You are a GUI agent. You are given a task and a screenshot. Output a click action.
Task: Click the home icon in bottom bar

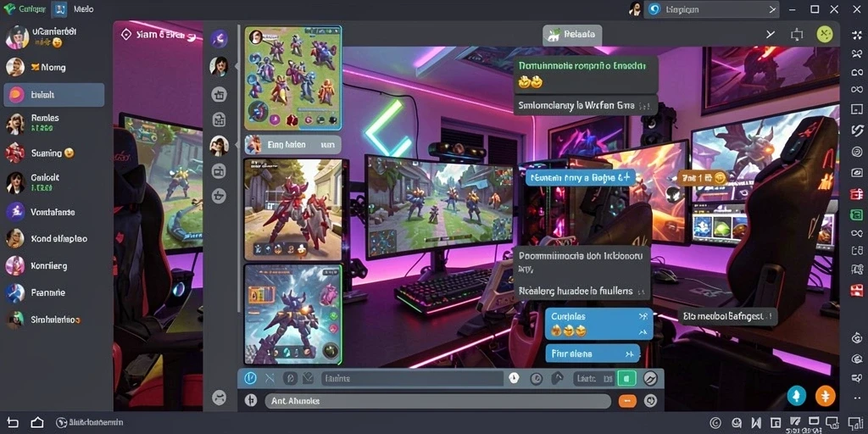(37, 422)
